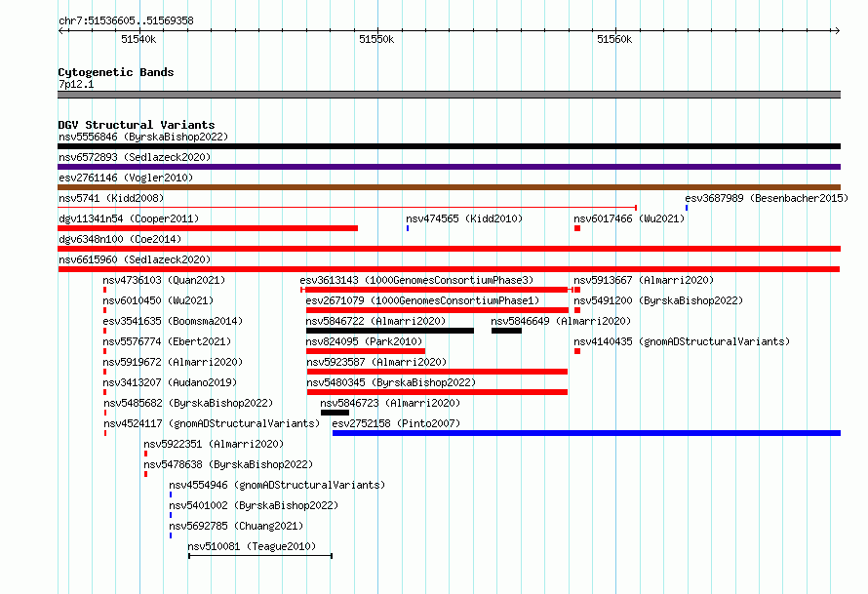Click nsv5741 (Kidd2008) variant label

point(111,198)
